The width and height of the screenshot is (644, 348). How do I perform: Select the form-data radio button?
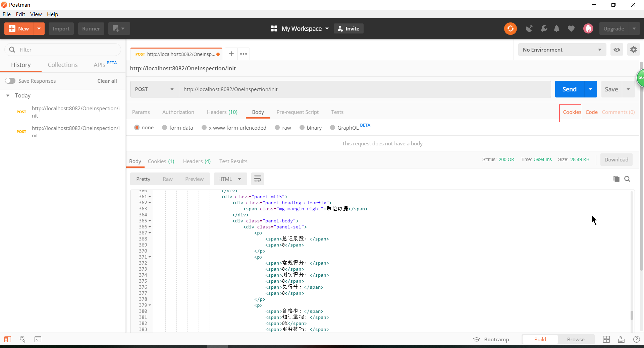pyautogui.click(x=164, y=128)
